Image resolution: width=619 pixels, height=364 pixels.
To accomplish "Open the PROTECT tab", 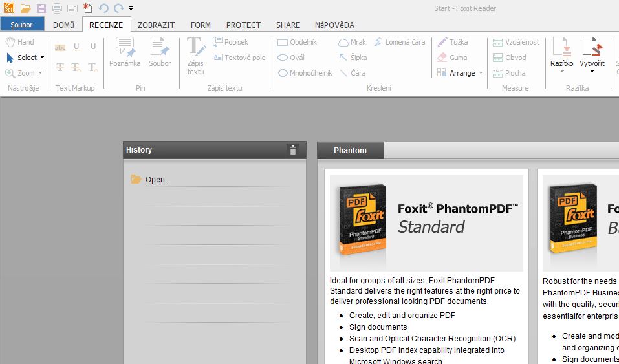I will pyautogui.click(x=243, y=25).
